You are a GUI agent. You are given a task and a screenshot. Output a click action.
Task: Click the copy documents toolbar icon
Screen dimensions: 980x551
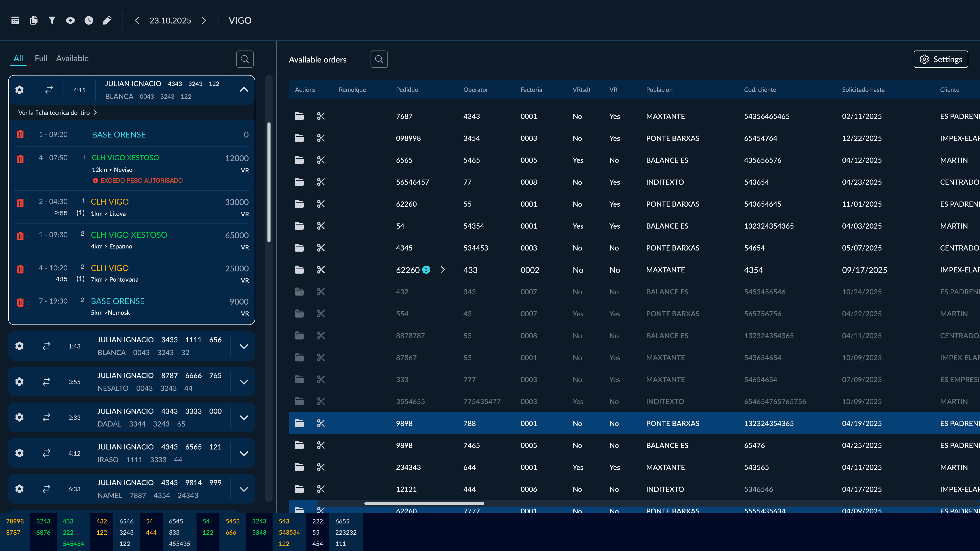pos(33,20)
